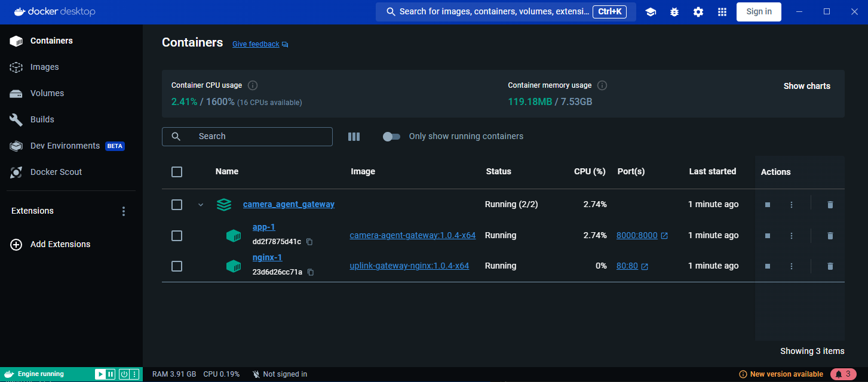This screenshot has width=868, height=382.
Task: Open the column selection icon
Action: 354,137
